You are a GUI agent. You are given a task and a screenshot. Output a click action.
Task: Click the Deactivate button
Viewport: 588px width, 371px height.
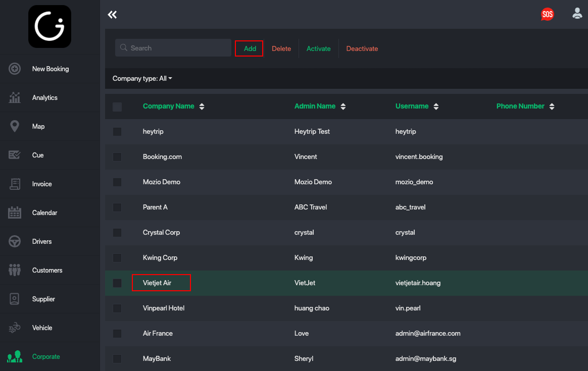(x=362, y=49)
